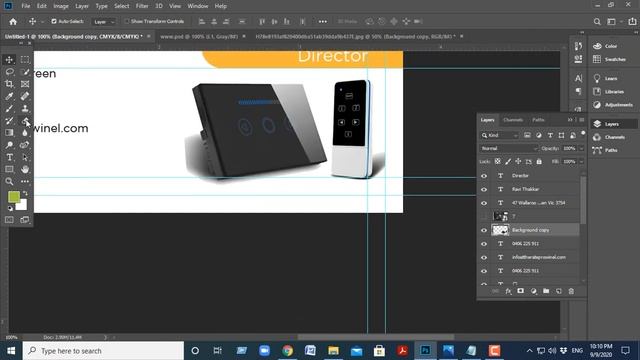Viewport: 640px width, 360px height.
Task: Select the Eyedropper tool
Action: (x=9, y=96)
